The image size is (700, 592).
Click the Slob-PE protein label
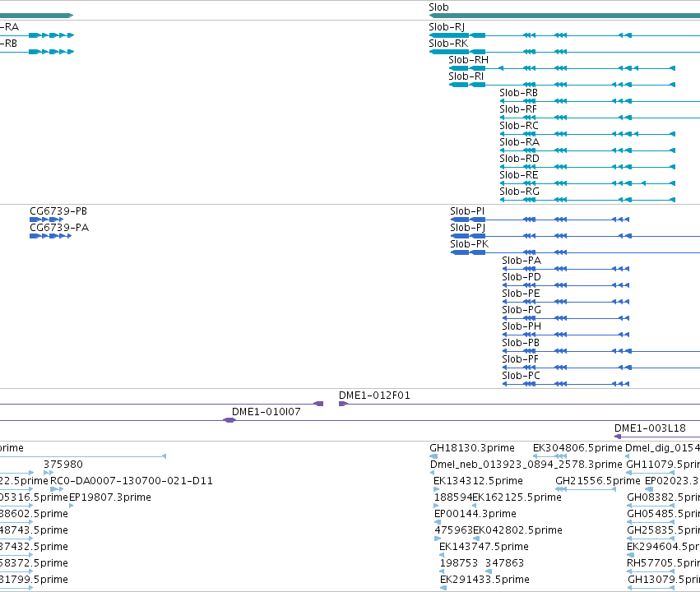pos(521,294)
